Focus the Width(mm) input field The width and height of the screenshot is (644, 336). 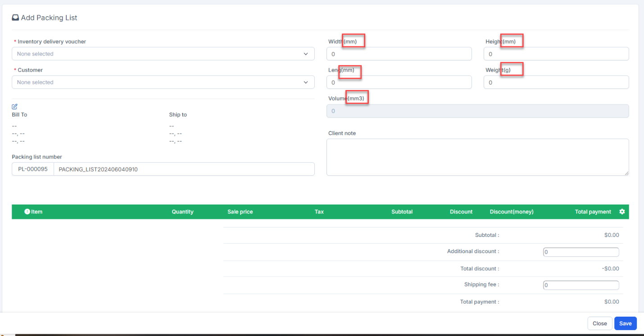pyautogui.click(x=399, y=54)
